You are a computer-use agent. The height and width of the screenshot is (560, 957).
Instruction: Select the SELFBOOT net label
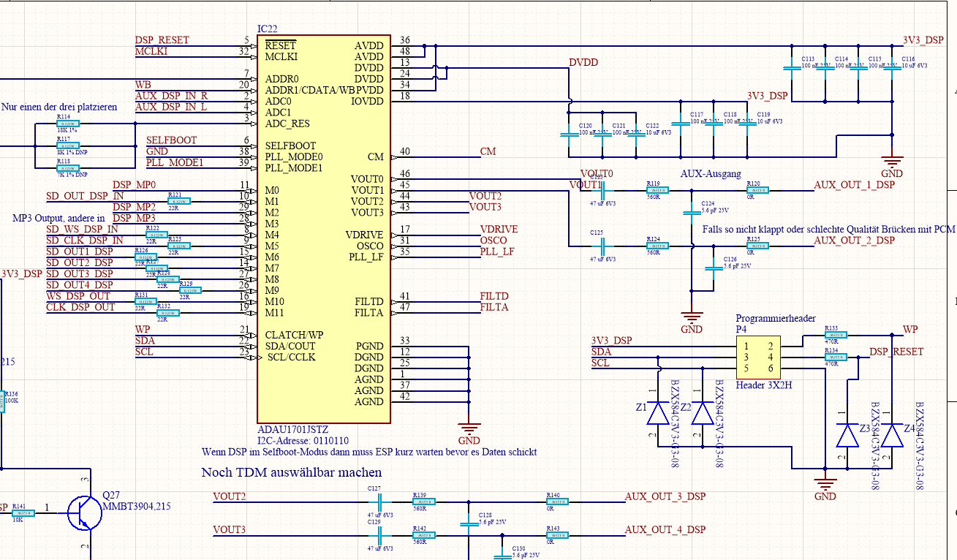(x=171, y=140)
